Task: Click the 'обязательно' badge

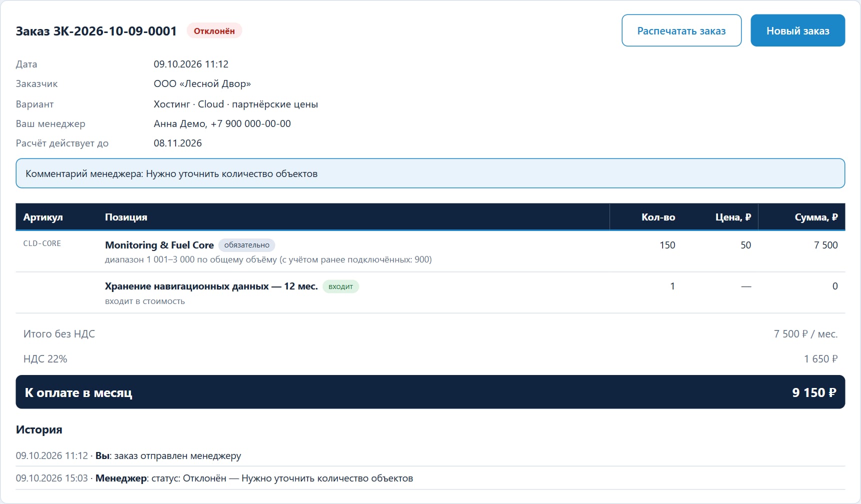Action: coord(247,245)
